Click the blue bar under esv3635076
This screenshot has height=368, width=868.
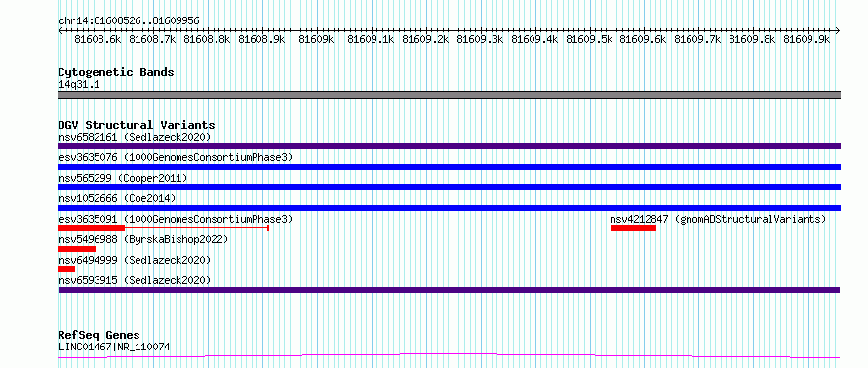pos(449,167)
